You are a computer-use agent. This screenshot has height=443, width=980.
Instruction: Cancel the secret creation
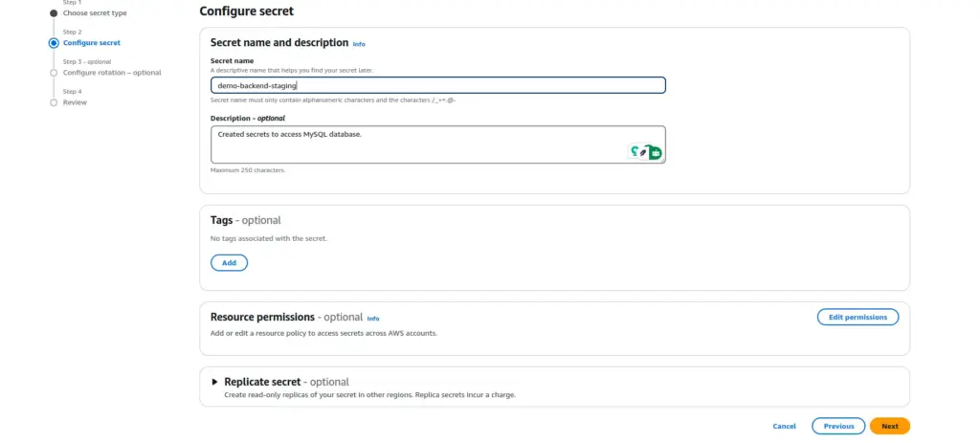click(784, 426)
